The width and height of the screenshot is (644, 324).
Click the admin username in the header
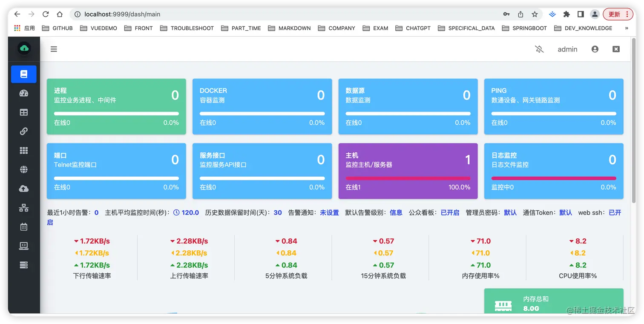click(x=567, y=49)
